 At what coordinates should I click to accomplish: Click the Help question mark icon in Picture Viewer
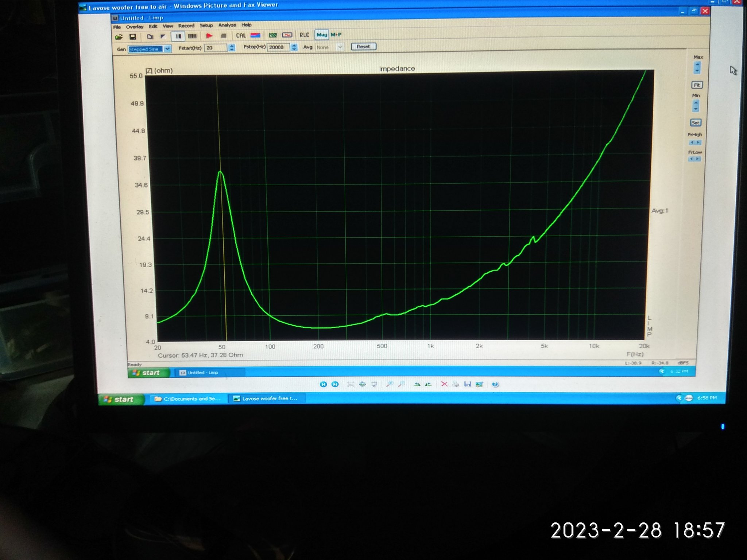coord(495,384)
